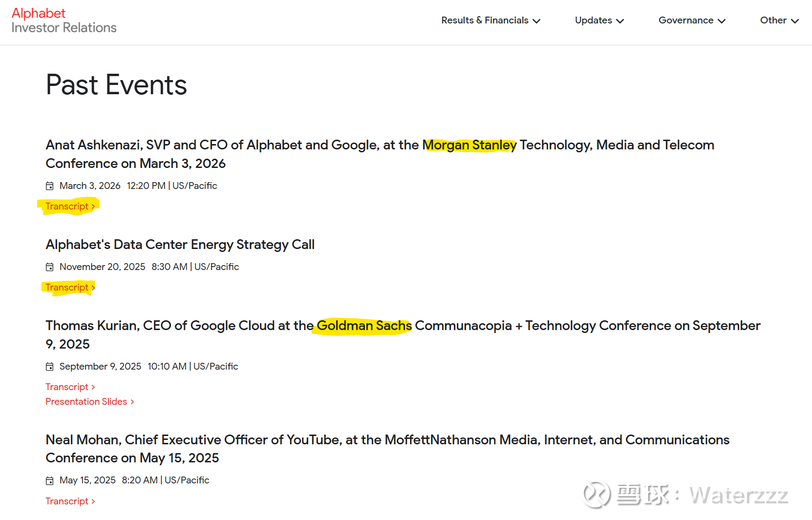Viewport: 812px width, 520px height.
Task: Open Transcript for MoffettNathanson conference
Action: (x=70, y=501)
